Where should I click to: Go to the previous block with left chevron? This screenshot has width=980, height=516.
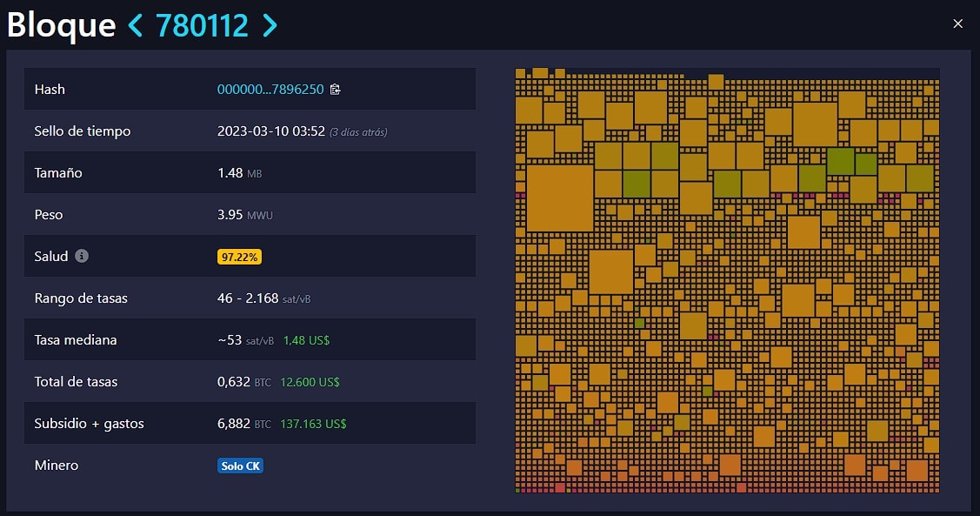click(136, 25)
